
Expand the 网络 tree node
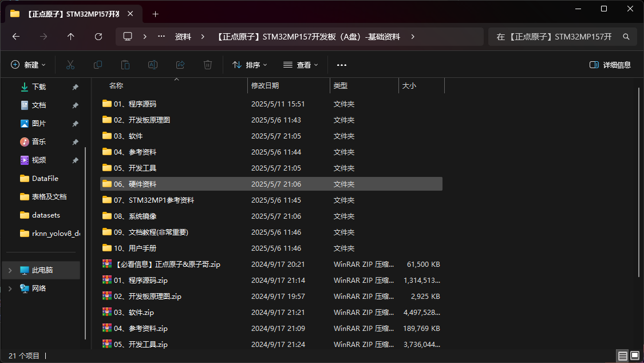10,289
